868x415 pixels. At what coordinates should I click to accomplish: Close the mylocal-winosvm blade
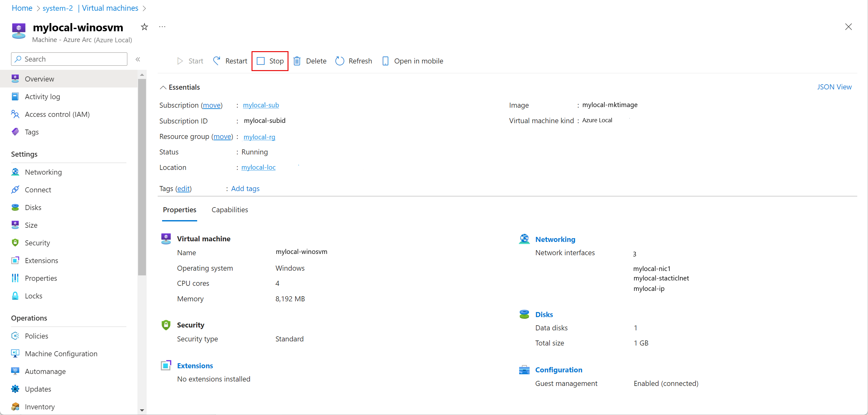point(848,27)
